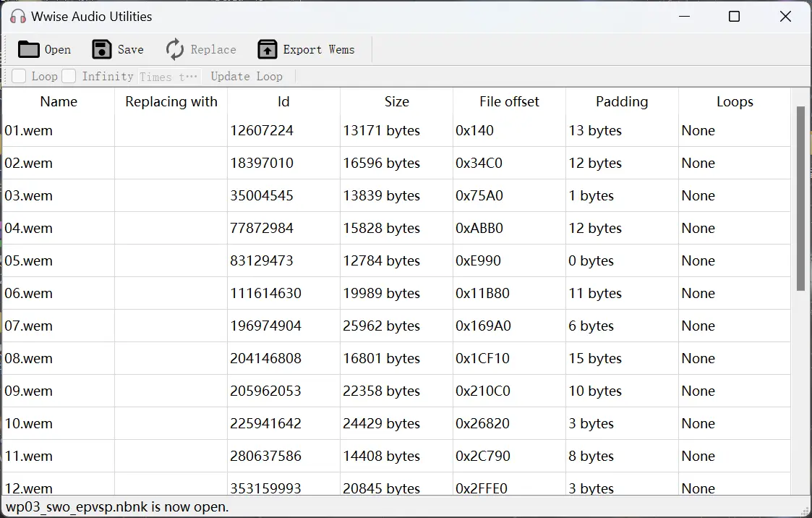Click the Save floppy disk icon
This screenshot has height=518, width=812.
tap(102, 49)
